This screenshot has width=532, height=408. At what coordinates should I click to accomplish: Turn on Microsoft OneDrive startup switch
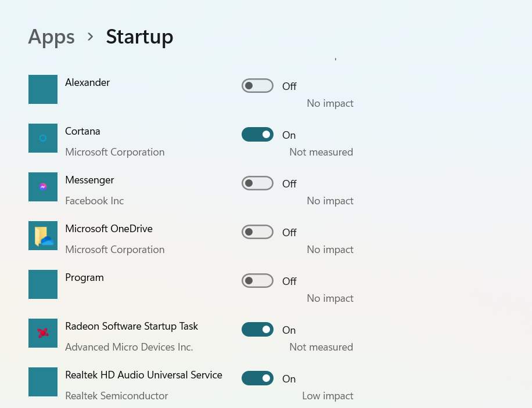[x=257, y=232]
